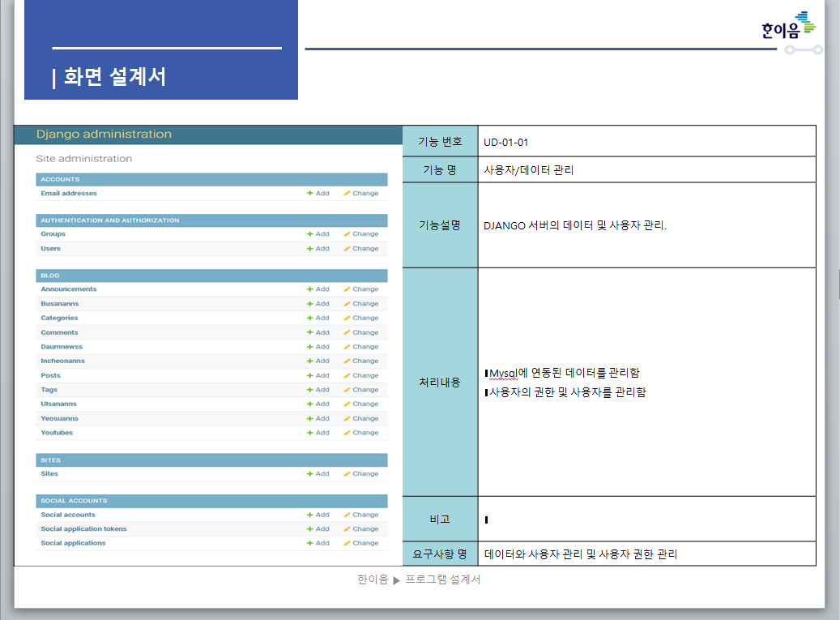Open the Email addresses model link
This screenshot has height=620, width=840.
point(69,194)
